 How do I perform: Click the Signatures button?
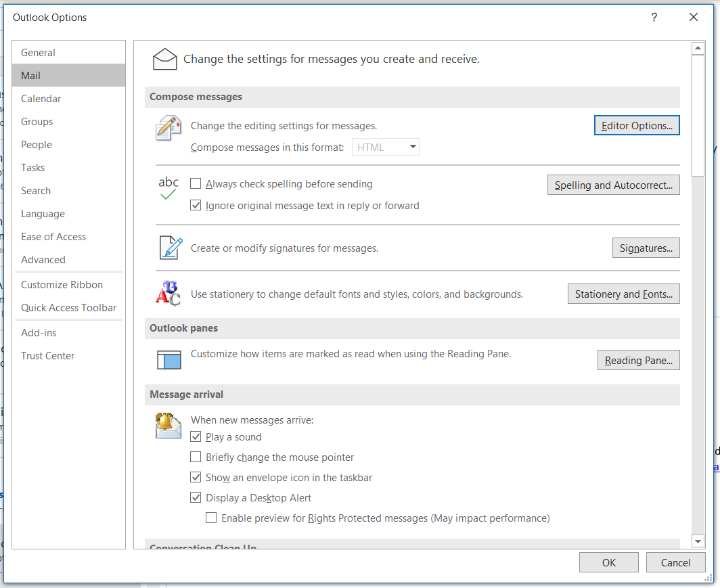pos(646,248)
